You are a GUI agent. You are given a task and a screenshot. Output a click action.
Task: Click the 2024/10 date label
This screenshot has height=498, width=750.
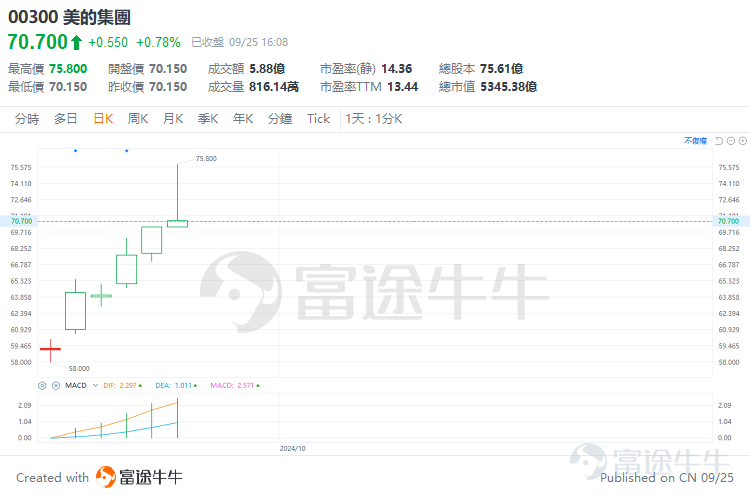click(293, 448)
